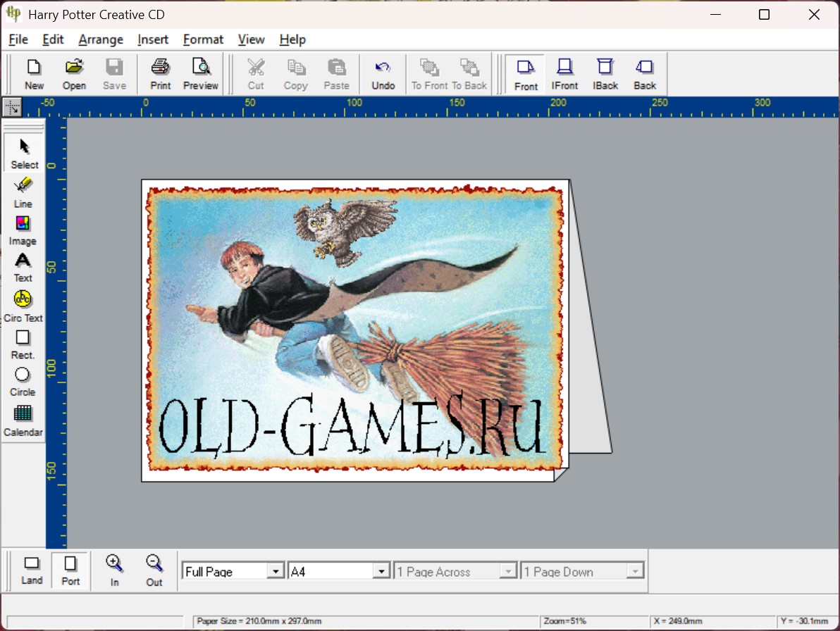Activate the Line drawing tool
The width and height of the screenshot is (840, 631).
click(23, 192)
